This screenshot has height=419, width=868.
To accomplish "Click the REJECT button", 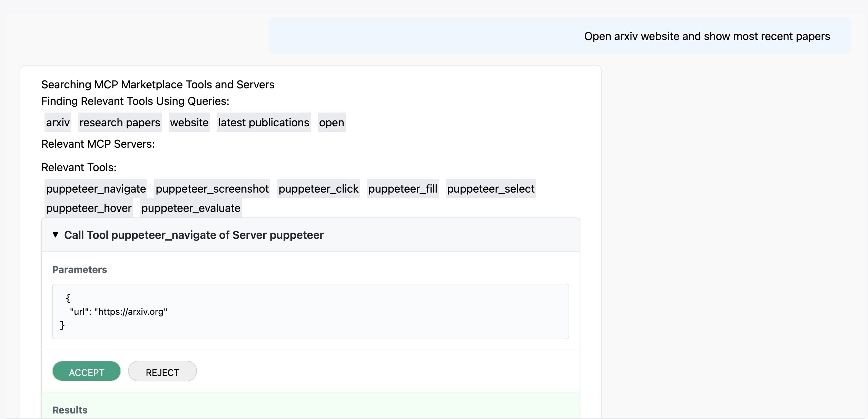I will point(162,371).
